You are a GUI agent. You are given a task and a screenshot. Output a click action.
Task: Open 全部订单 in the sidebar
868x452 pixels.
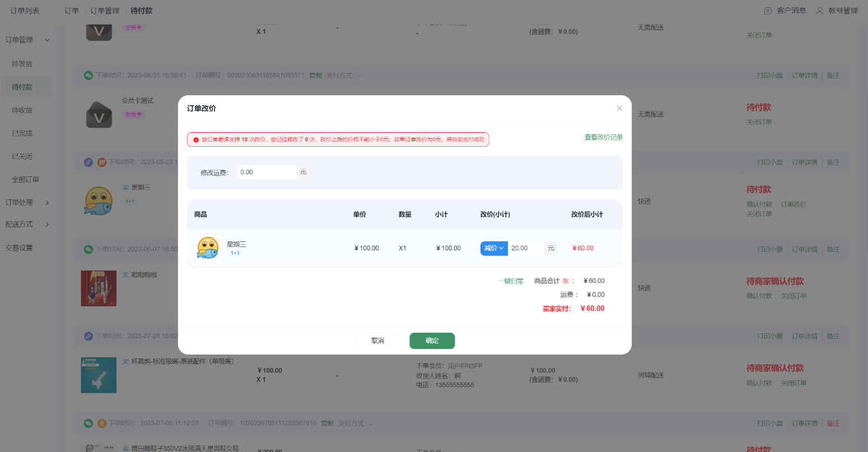26,179
